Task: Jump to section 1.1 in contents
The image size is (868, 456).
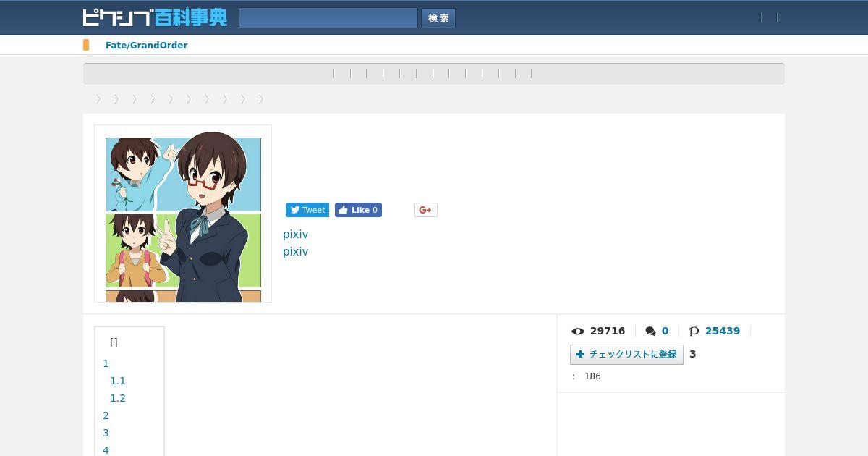Action: click(118, 381)
